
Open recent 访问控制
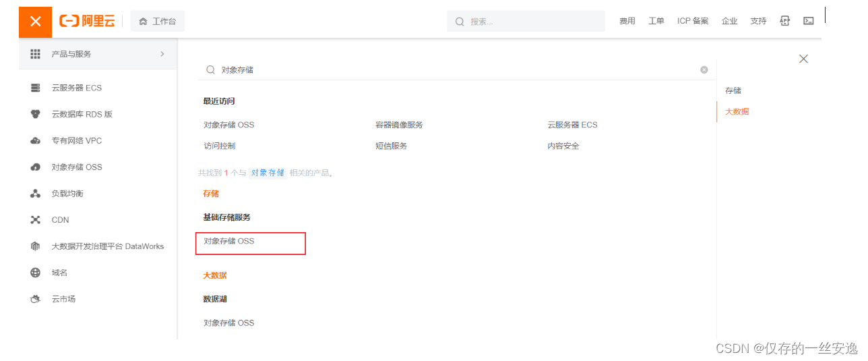(220, 146)
